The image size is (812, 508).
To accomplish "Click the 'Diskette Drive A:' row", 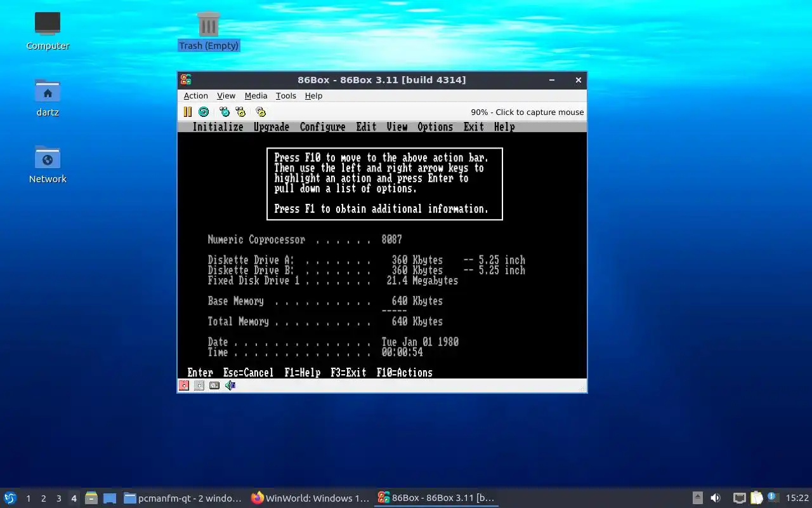I will [366, 260].
